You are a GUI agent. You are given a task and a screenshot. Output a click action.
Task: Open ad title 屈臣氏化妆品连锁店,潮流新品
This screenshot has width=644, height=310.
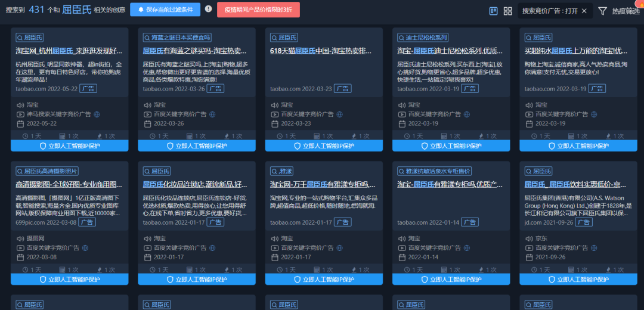point(195,185)
